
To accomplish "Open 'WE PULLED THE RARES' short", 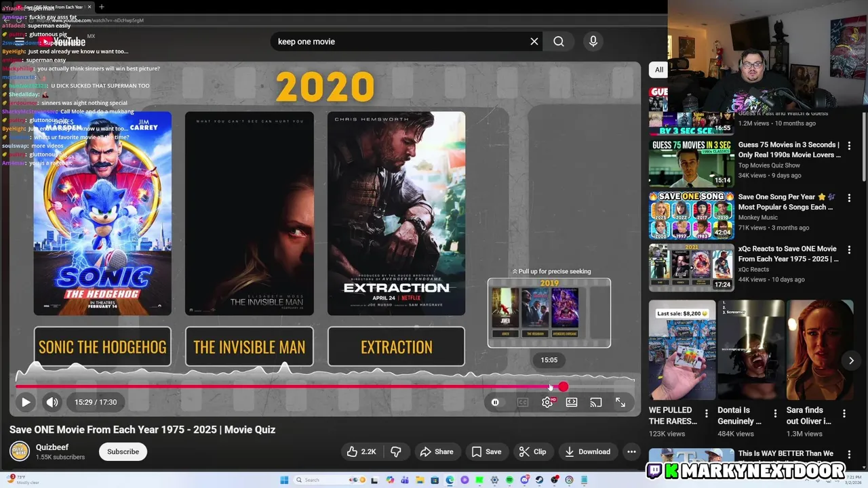I will point(682,350).
